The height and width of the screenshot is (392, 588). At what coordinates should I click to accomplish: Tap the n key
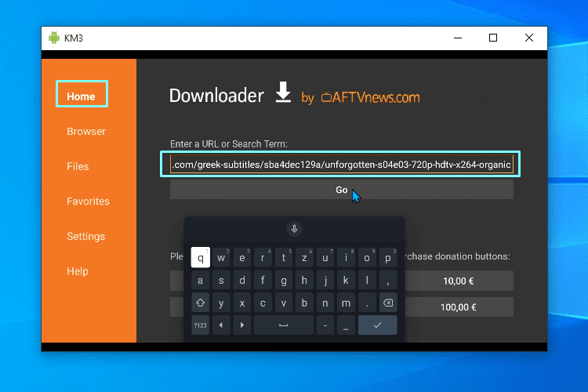pos(325,303)
